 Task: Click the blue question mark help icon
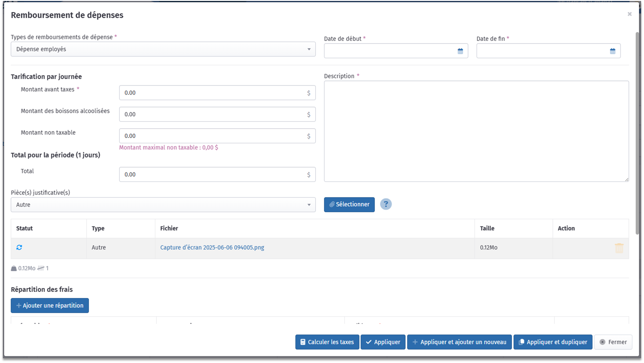pyautogui.click(x=386, y=204)
